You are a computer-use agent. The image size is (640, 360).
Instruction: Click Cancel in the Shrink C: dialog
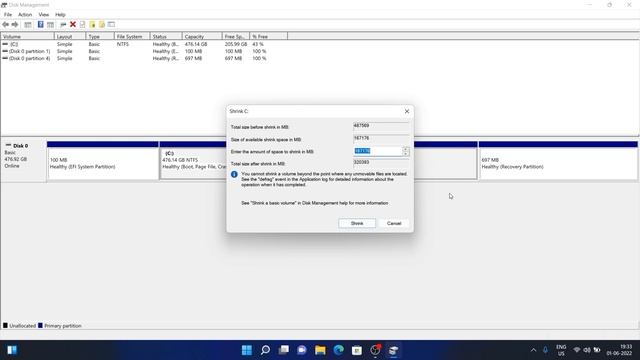(x=394, y=223)
